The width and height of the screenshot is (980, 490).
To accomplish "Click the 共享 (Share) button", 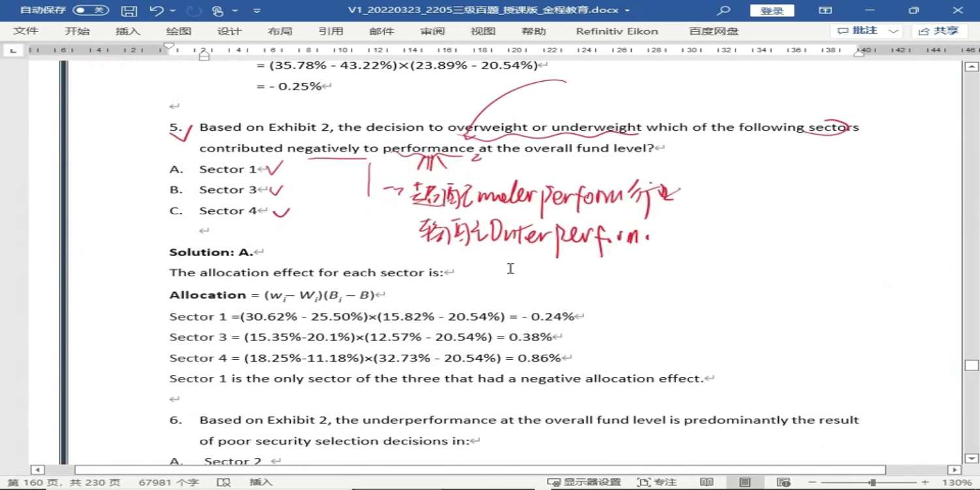I will tap(939, 31).
